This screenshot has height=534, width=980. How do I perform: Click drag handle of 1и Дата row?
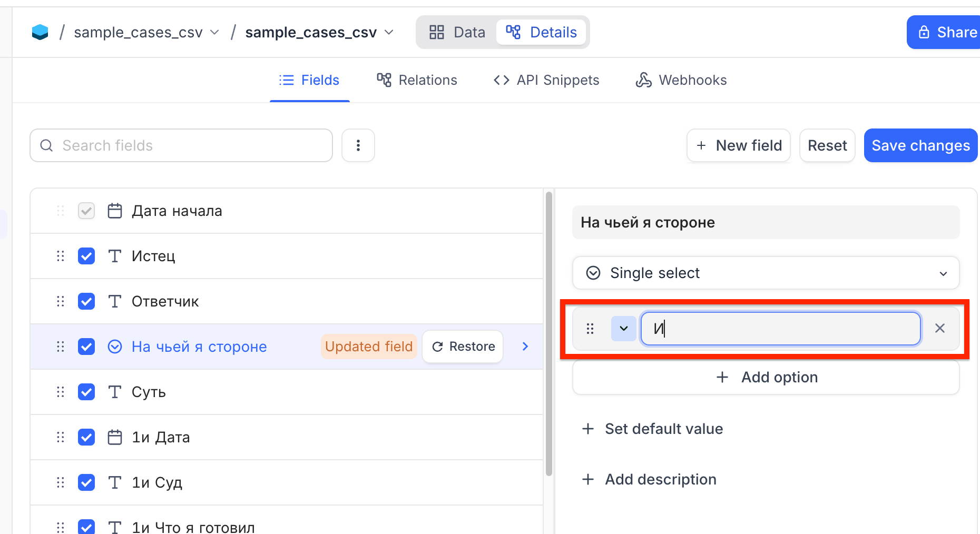coord(61,437)
